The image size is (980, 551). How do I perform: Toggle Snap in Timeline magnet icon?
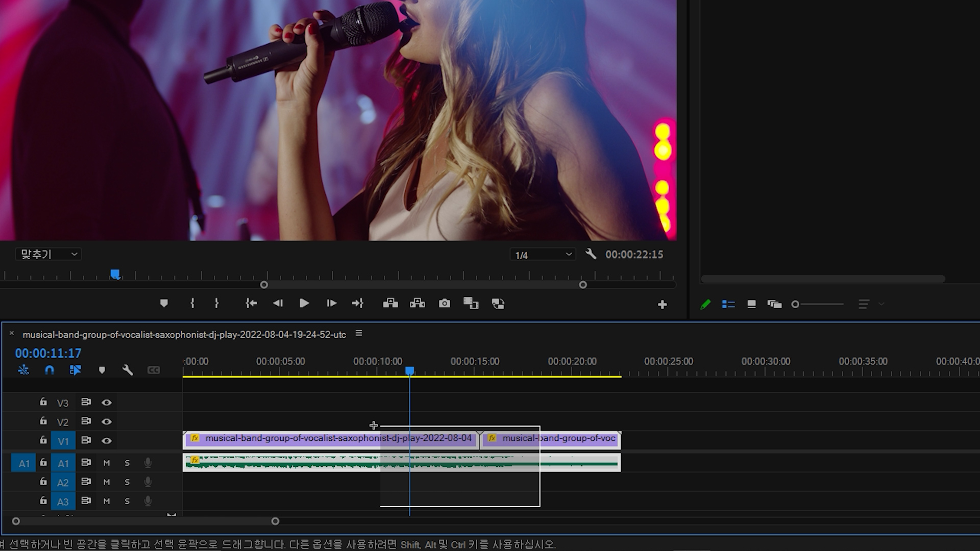pos(50,370)
